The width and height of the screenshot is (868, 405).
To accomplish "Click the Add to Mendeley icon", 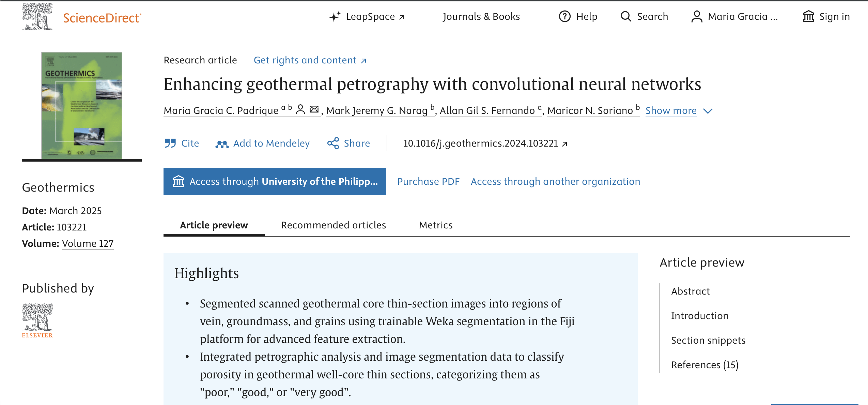I will 222,144.
